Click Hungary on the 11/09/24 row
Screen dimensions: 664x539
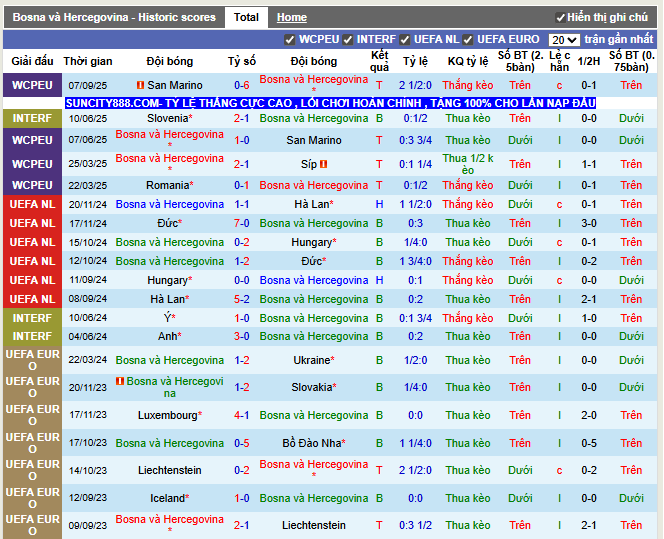(167, 280)
